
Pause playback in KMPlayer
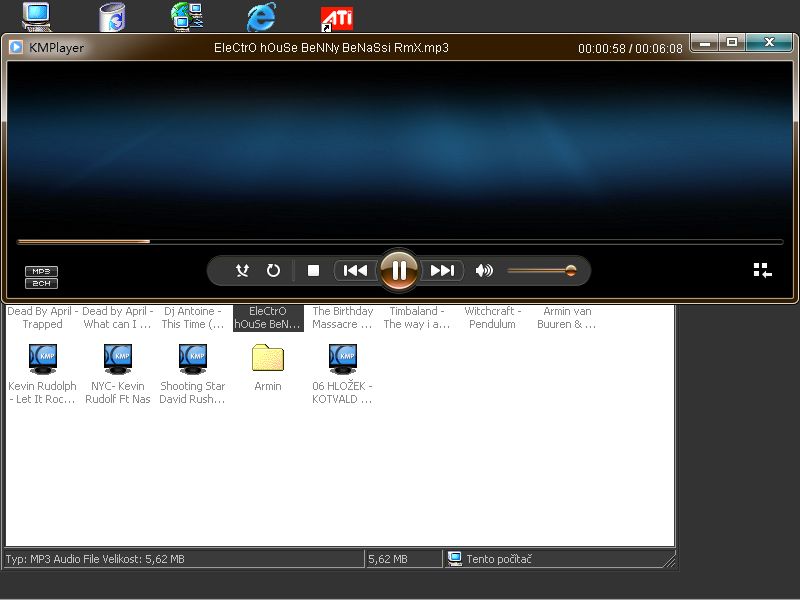pyautogui.click(x=399, y=270)
